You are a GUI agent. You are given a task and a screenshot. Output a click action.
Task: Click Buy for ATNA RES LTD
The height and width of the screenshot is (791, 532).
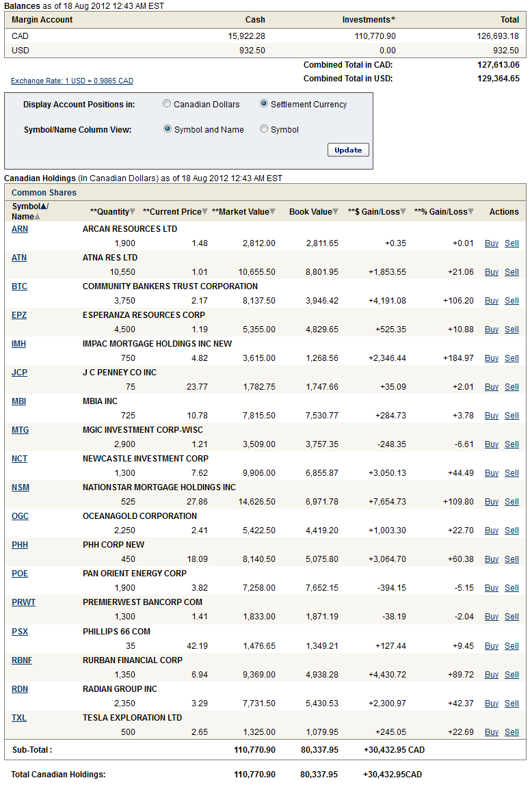click(x=492, y=272)
